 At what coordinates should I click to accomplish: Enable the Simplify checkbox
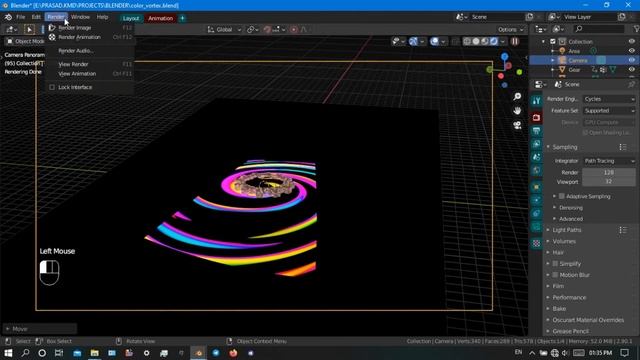pos(555,264)
